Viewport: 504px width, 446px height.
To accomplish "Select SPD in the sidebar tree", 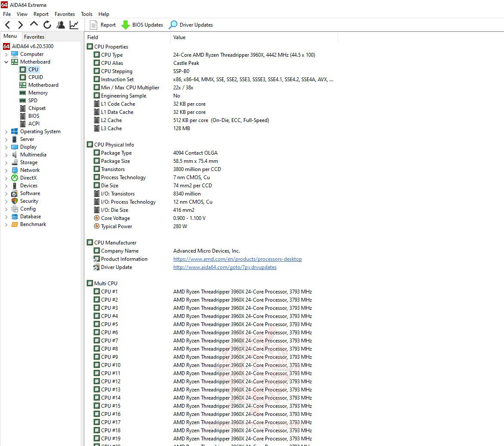I will pyautogui.click(x=28, y=101).
